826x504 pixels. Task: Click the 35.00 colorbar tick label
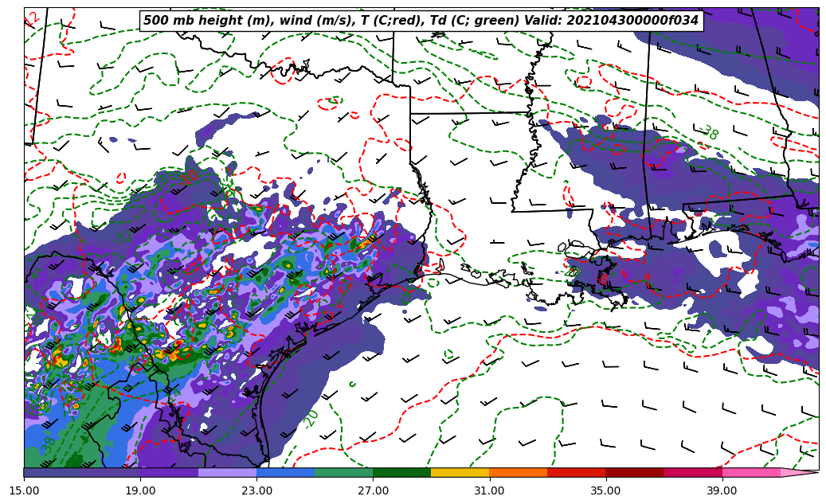pos(605,490)
